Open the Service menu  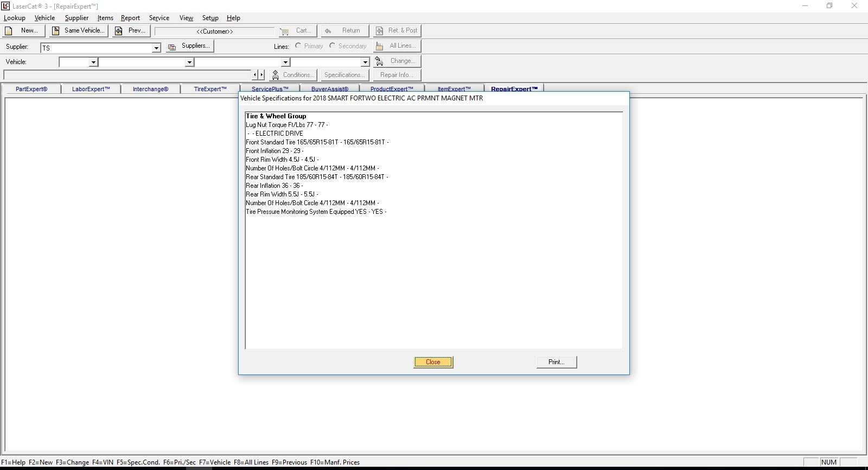[x=159, y=18]
